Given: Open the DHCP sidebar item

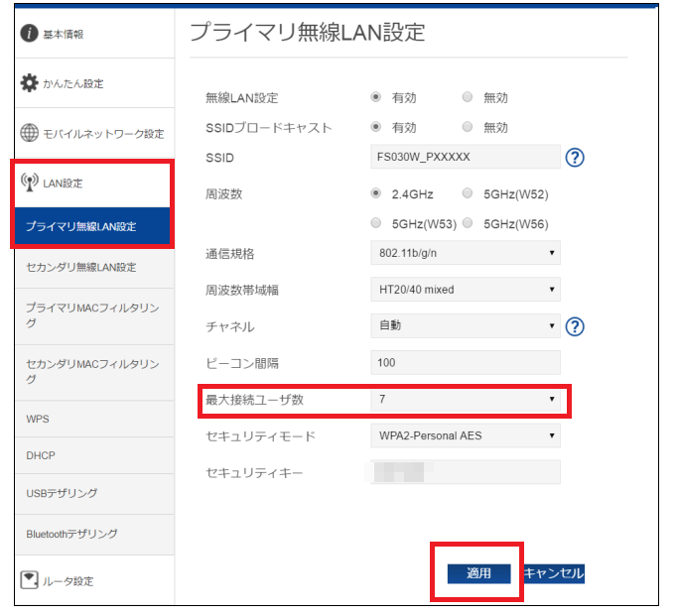Looking at the screenshot, I should (41, 455).
